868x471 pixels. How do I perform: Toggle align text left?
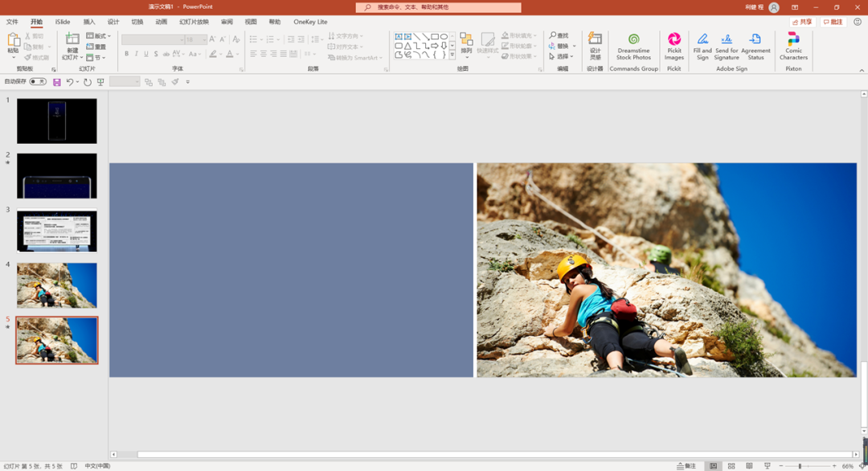253,54
